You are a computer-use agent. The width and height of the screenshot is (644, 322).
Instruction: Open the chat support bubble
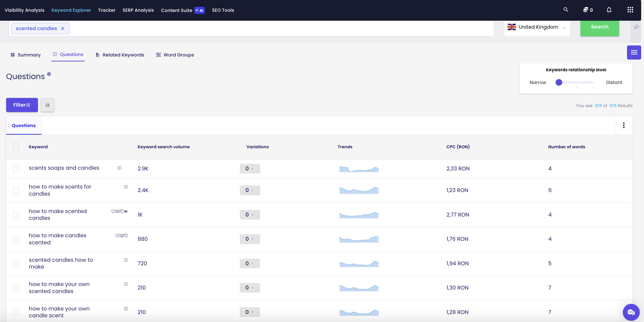(x=631, y=312)
